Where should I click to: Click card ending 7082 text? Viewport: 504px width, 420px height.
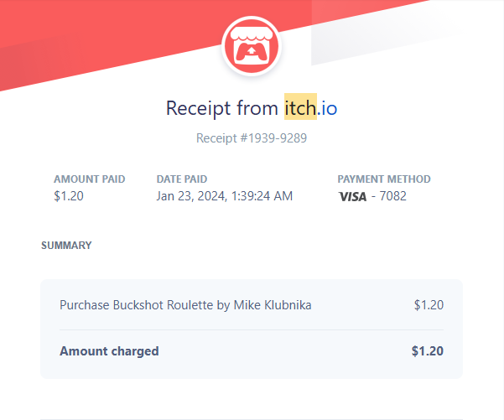click(x=389, y=196)
